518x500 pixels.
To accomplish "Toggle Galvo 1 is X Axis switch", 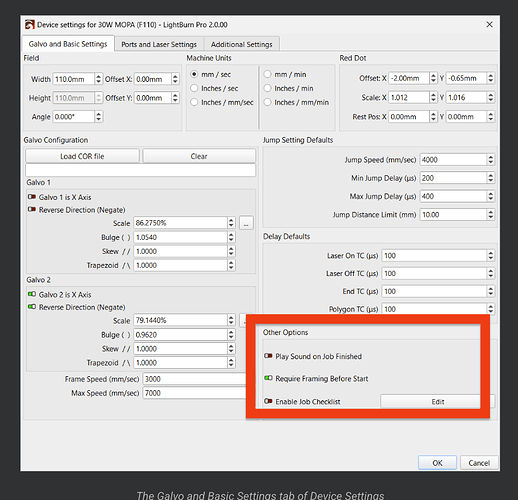I will click(x=32, y=197).
